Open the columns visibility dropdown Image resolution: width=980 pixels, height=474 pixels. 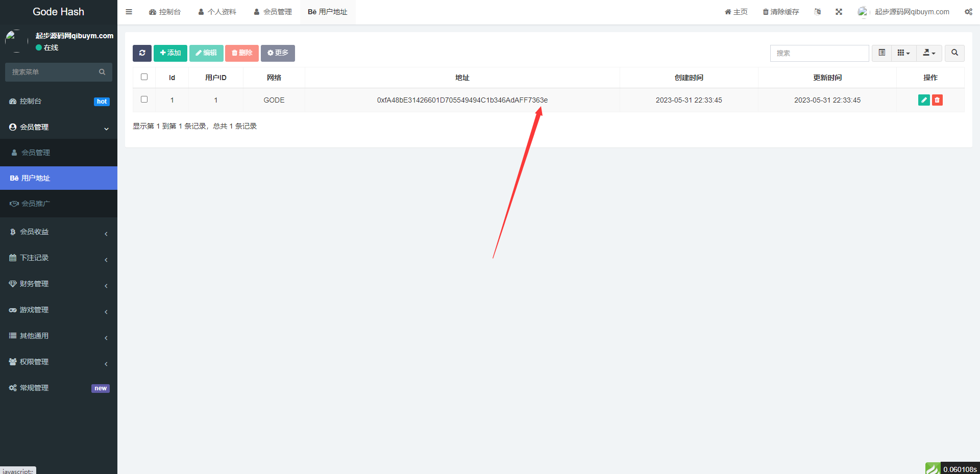coord(903,53)
